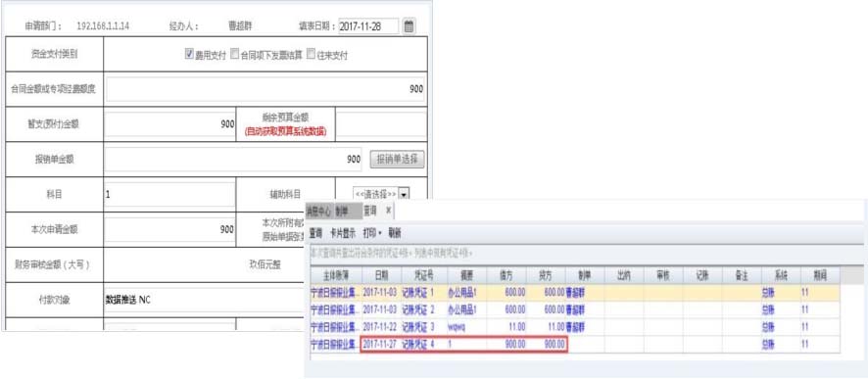Click the 贷方 column header
The height and width of the screenshot is (379, 868).
[546, 275]
